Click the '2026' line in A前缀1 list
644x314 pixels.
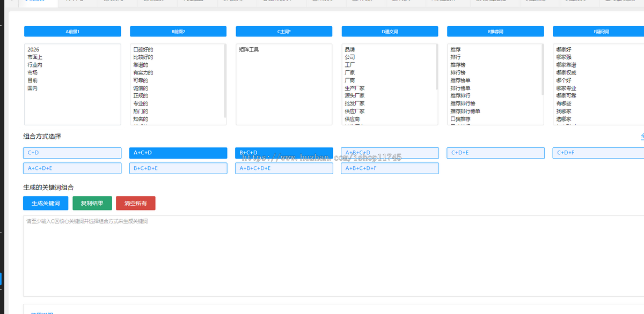point(33,50)
